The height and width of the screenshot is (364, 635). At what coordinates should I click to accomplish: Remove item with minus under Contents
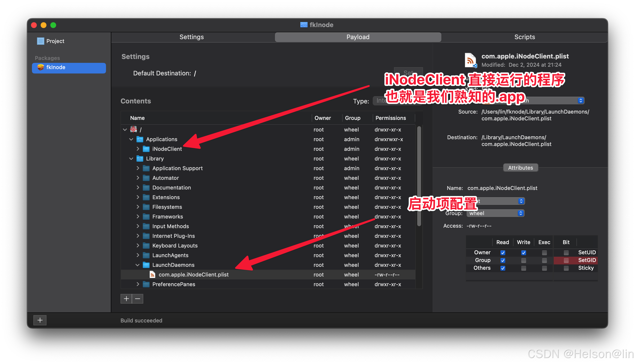[x=137, y=298]
